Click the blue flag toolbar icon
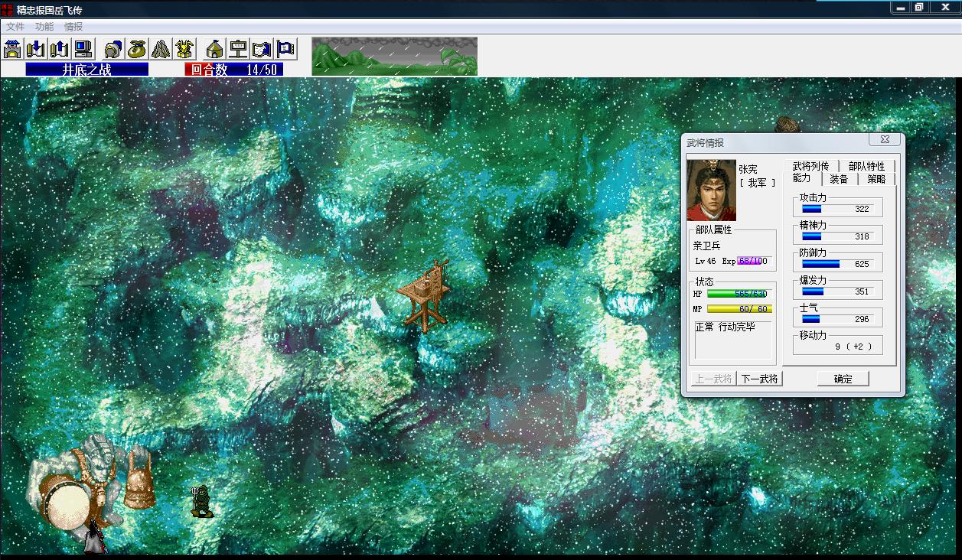962x560 pixels. coord(286,49)
